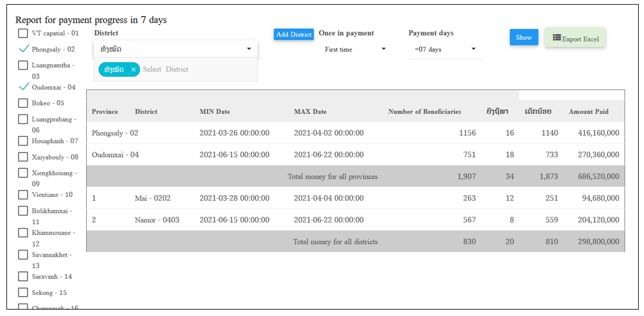Select the Luangprabang - 06 checkbox

pos(23,119)
